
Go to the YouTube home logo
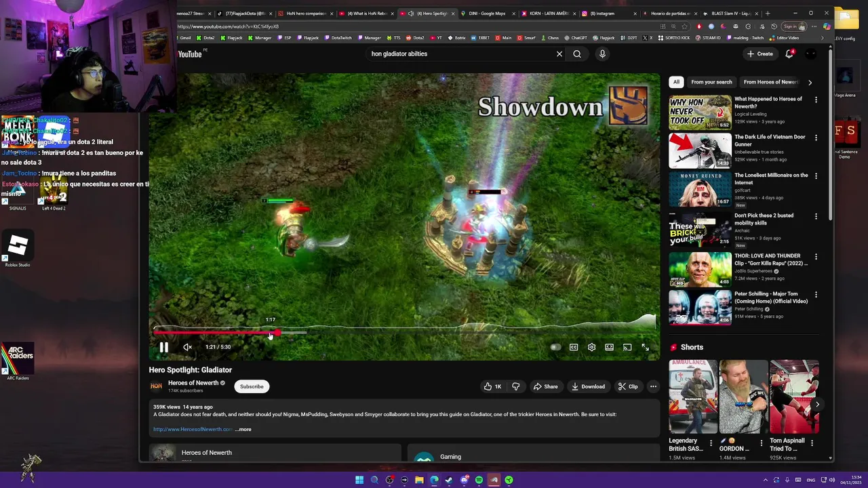pos(190,54)
